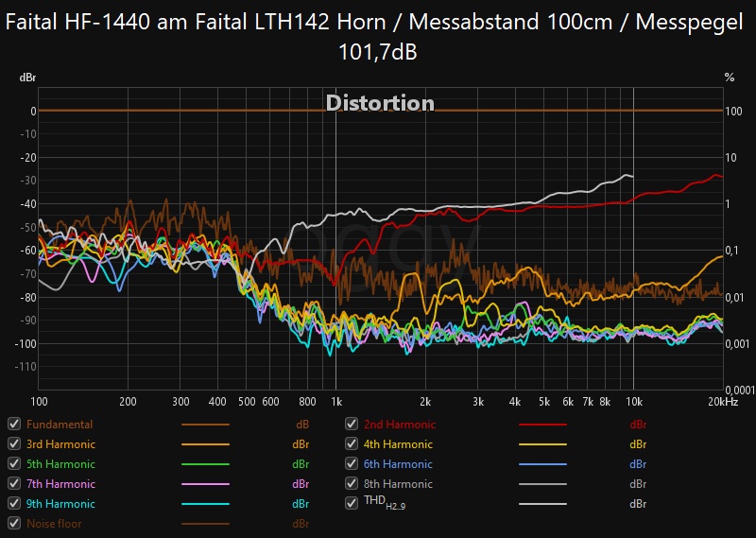Click the 0,001 percent axis label
Image resolution: width=756 pixels, height=538 pixels.
[738, 343]
